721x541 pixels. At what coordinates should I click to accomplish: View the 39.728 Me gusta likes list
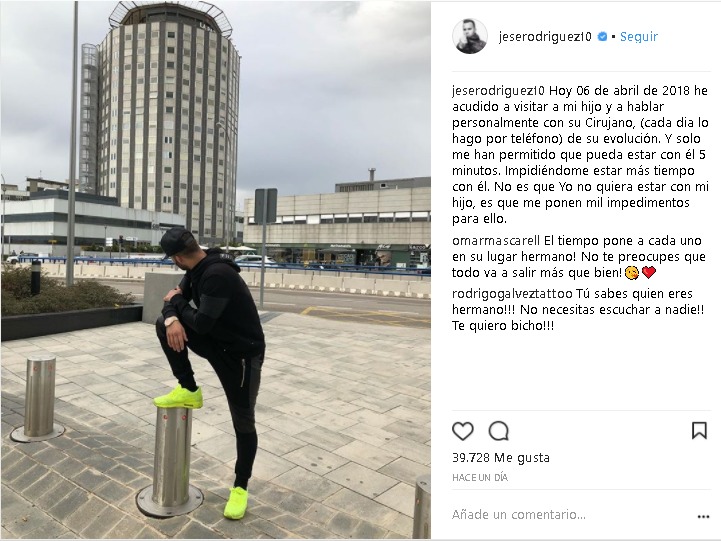tap(501, 458)
